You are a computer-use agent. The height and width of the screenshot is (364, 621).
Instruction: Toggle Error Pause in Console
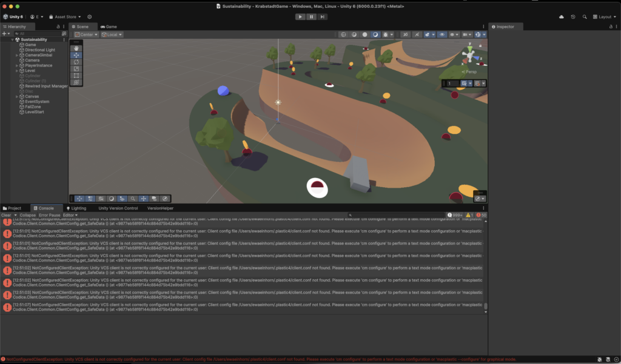tap(50, 215)
